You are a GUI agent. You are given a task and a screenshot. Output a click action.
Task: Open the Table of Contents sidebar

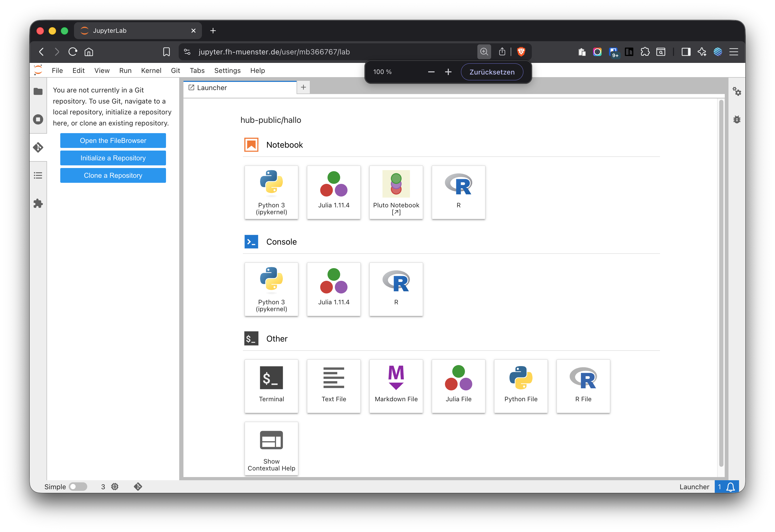38,175
